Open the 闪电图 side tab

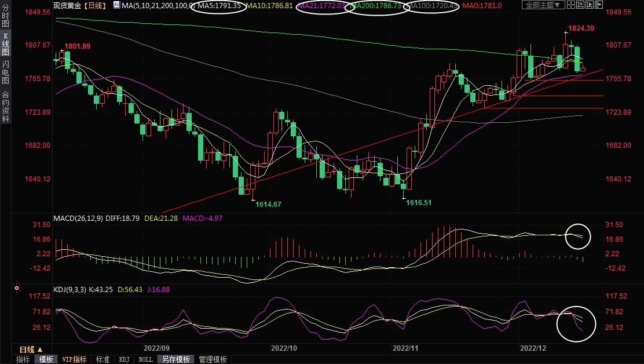(x=5, y=72)
